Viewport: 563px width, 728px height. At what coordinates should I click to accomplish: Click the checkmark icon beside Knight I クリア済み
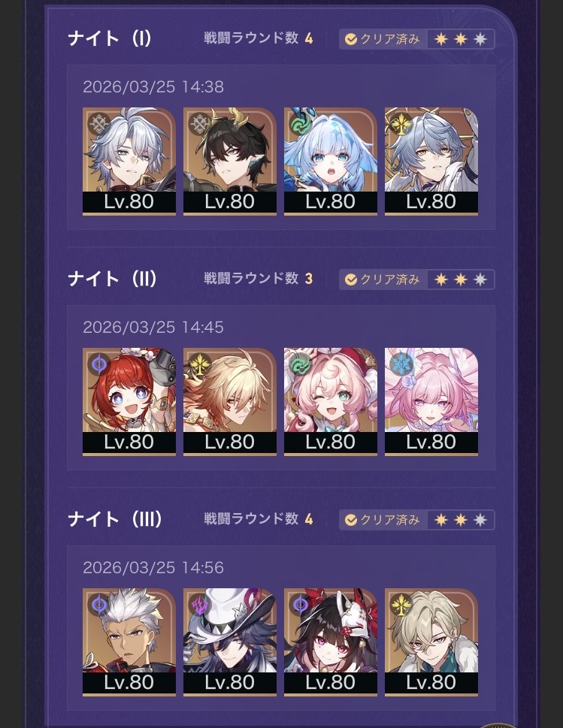[351, 39]
